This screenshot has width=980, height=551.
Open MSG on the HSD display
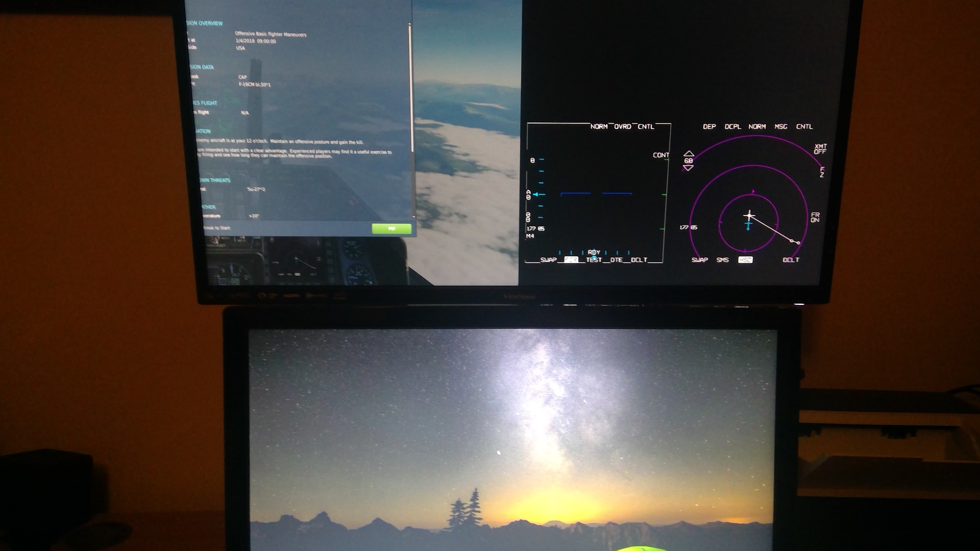(781, 127)
